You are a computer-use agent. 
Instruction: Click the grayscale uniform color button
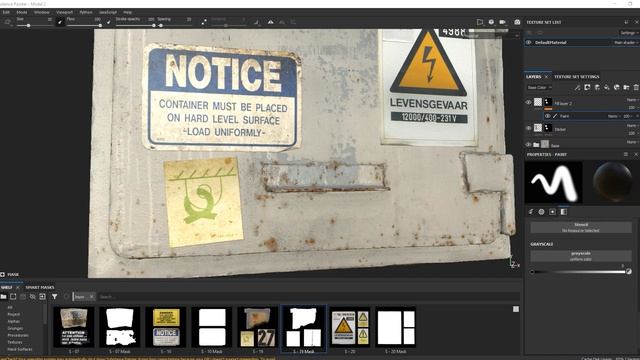coord(581,256)
